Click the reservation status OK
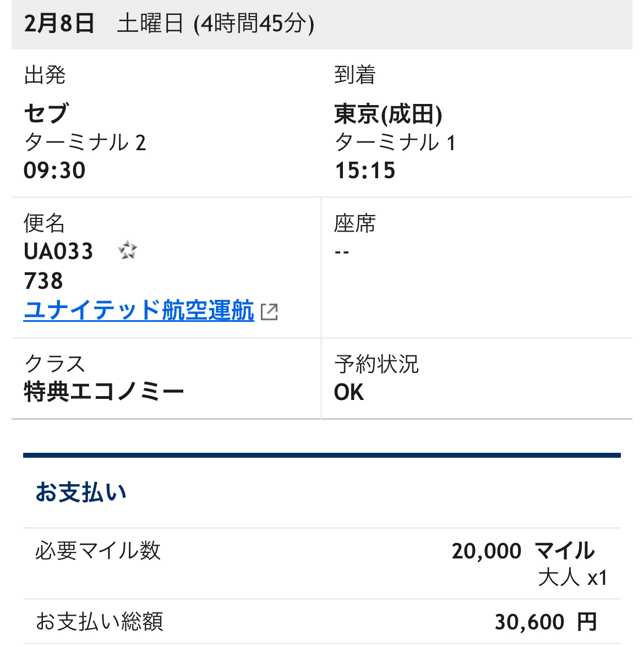 [349, 392]
